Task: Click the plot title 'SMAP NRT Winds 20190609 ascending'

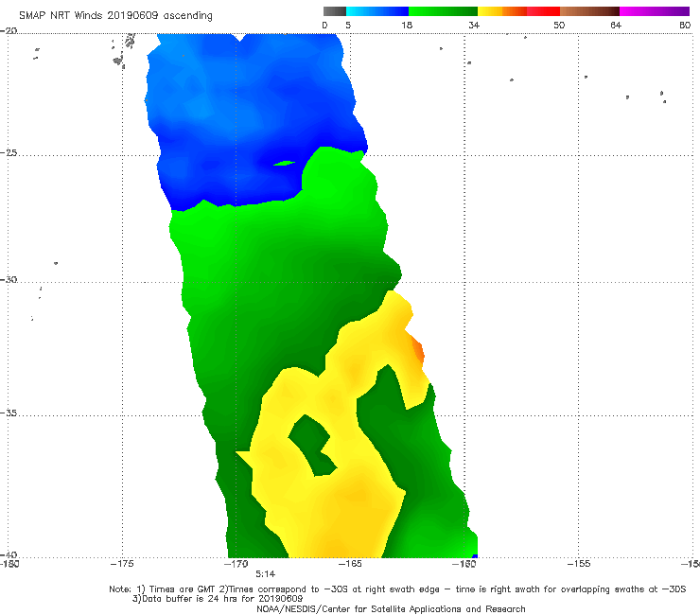Action: pyautogui.click(x=115, y=15)
